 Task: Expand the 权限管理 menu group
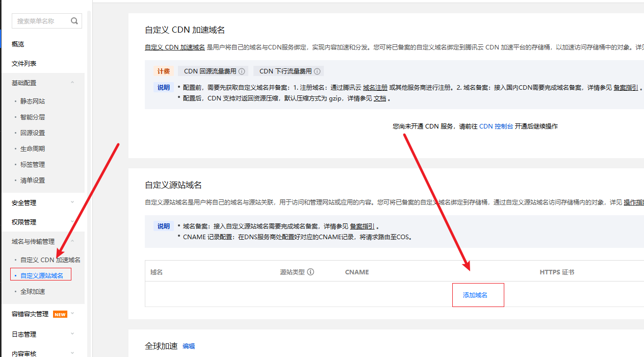click(72, 222)
